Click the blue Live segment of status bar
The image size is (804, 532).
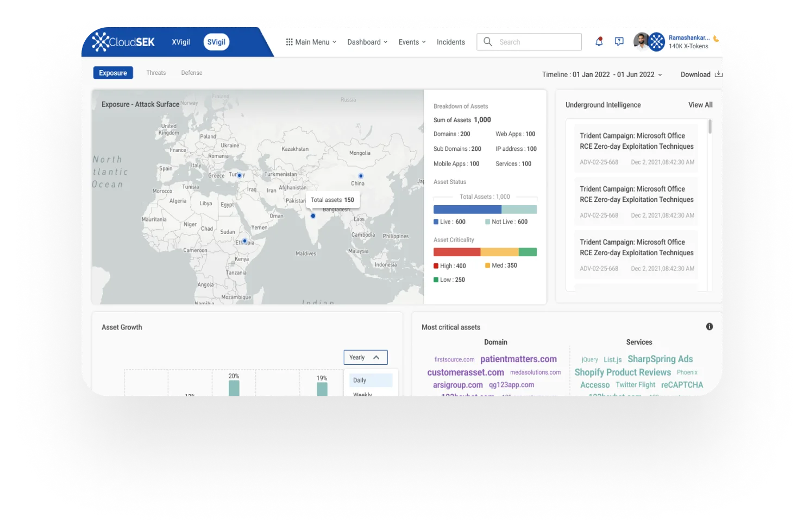(x=467, y=210)
